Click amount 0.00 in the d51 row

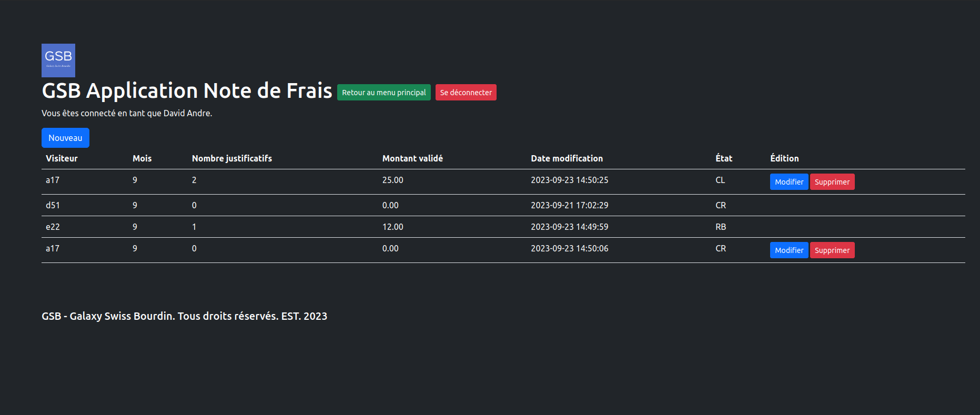coord(390,205)
